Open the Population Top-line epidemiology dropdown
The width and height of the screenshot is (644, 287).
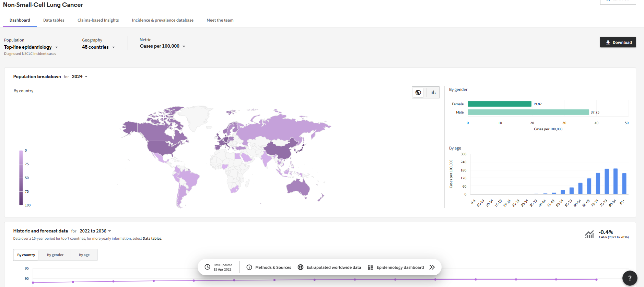pos(31,47)
